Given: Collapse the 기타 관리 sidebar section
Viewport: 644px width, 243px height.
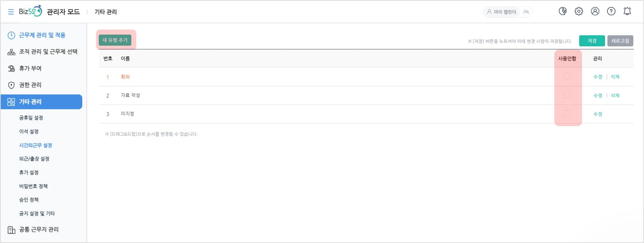Looking at the screenshot, I should point(41,102).
